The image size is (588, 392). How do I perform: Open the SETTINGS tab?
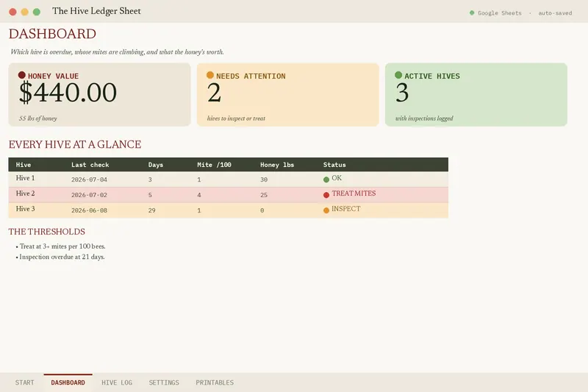click(164, 382)
